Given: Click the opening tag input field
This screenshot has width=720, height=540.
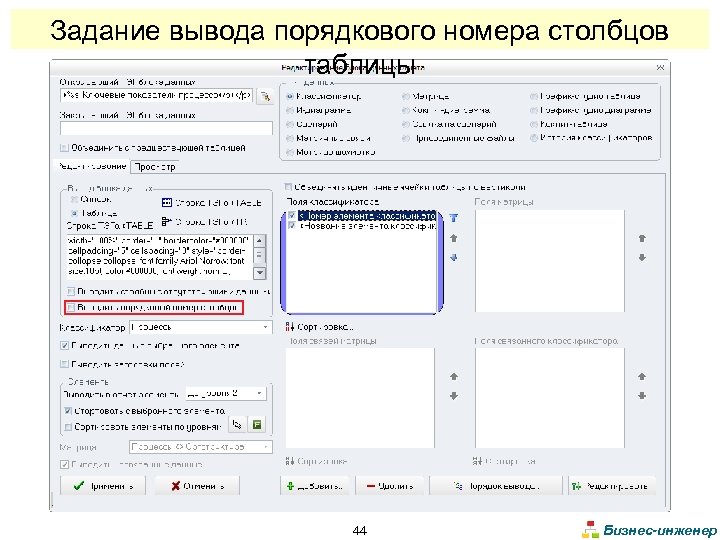Looking at the screenshot, I should coord(156,96).
